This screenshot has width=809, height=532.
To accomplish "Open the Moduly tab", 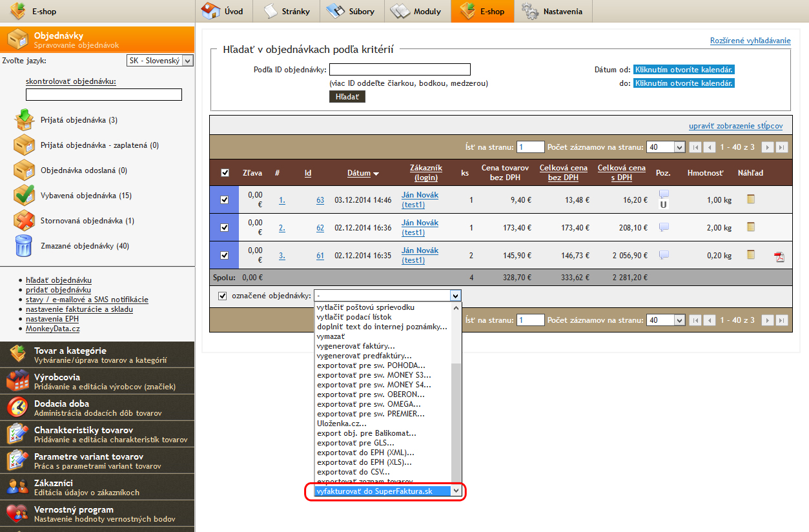I will pyautogui.click(x=418, y=12).
